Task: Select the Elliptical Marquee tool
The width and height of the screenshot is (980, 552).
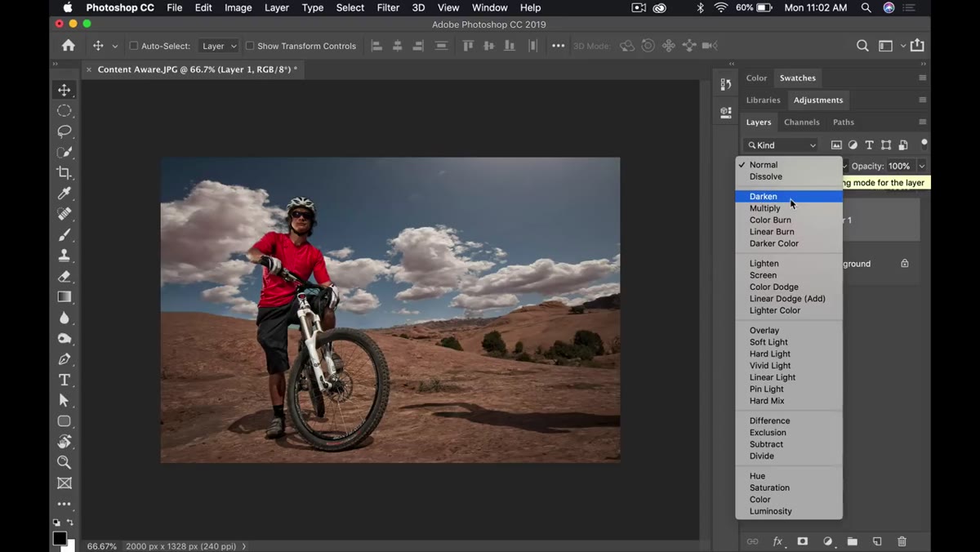Action: (x=64, y=110)
